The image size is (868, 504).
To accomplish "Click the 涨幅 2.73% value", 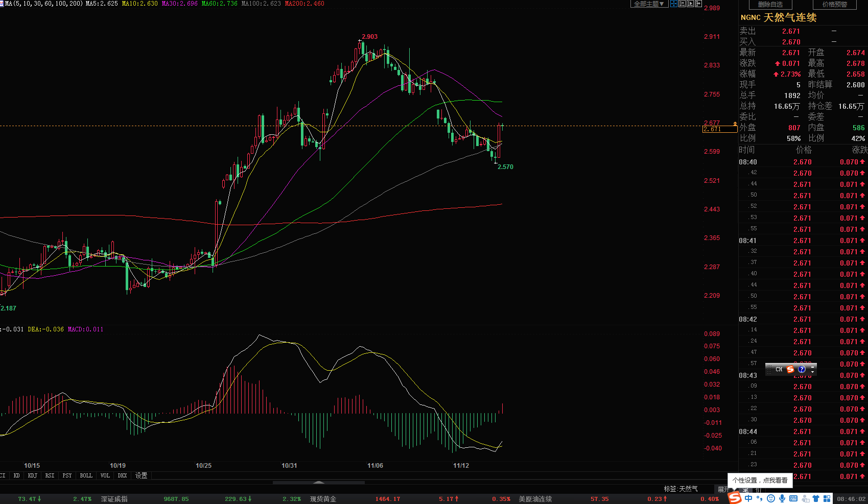I will (787, 74).
